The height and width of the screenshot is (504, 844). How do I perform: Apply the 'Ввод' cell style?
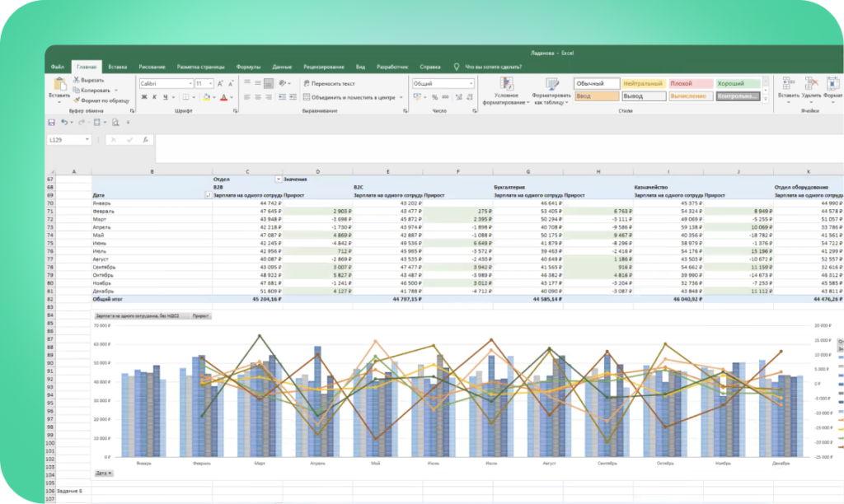point(597,96)
